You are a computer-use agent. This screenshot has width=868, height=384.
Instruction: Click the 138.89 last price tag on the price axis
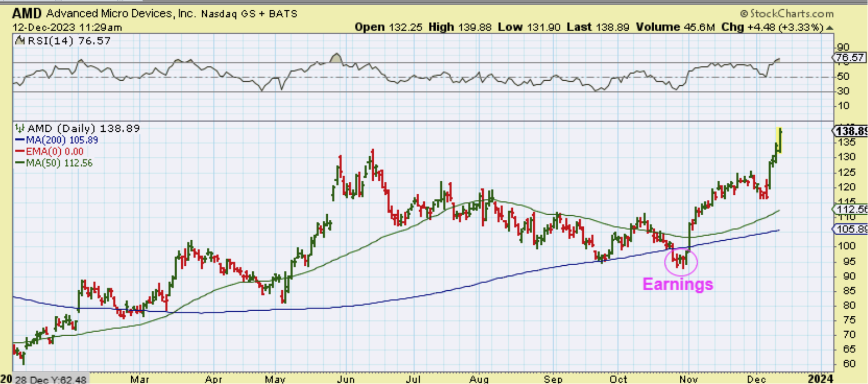click(x=851, y=131)
